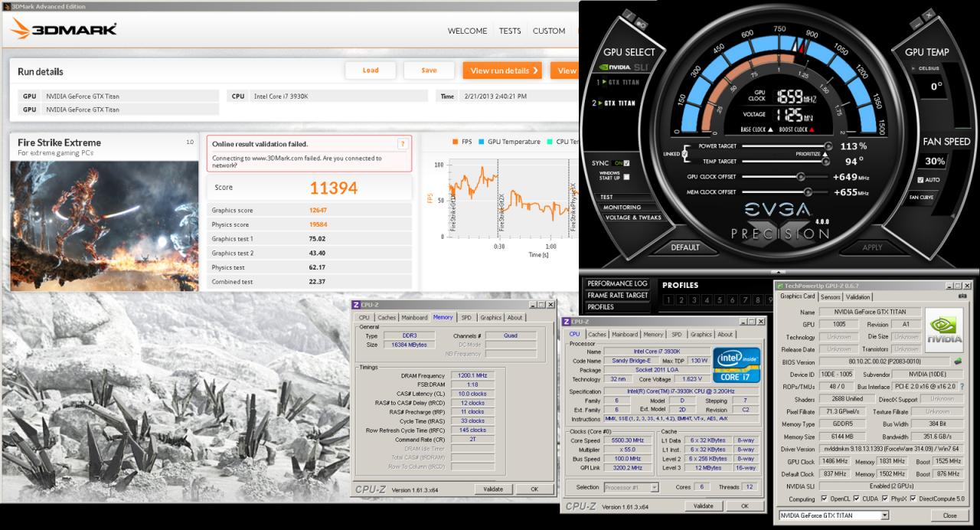Open Mainboard tab in CPU-Z CPU window
The width and height of the screenshot is (980, 530).
tap(625, 334)
